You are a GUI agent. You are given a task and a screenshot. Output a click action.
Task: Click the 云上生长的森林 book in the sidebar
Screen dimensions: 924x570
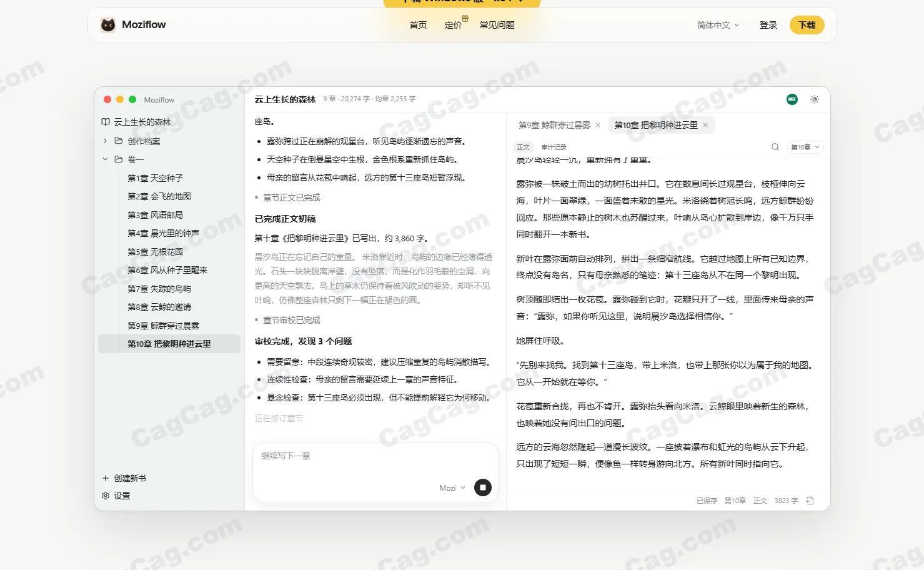(142, 122)
